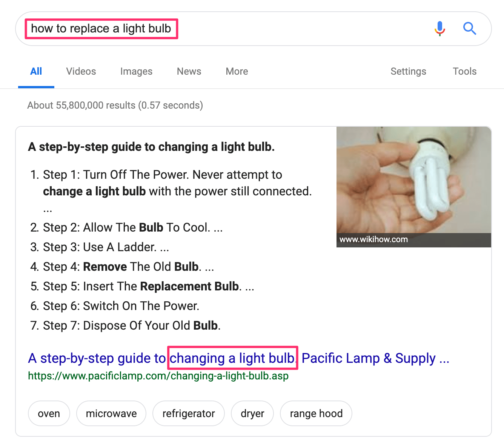Open the Settings menu
This screenshot has height=439, width=504.
pos(408,71)
